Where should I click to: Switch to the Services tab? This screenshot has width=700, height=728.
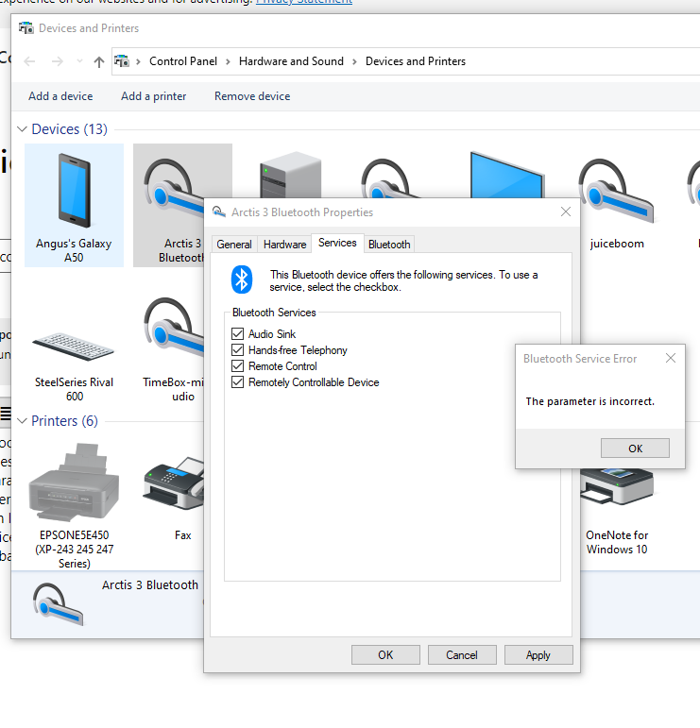[x=337, y=243]
